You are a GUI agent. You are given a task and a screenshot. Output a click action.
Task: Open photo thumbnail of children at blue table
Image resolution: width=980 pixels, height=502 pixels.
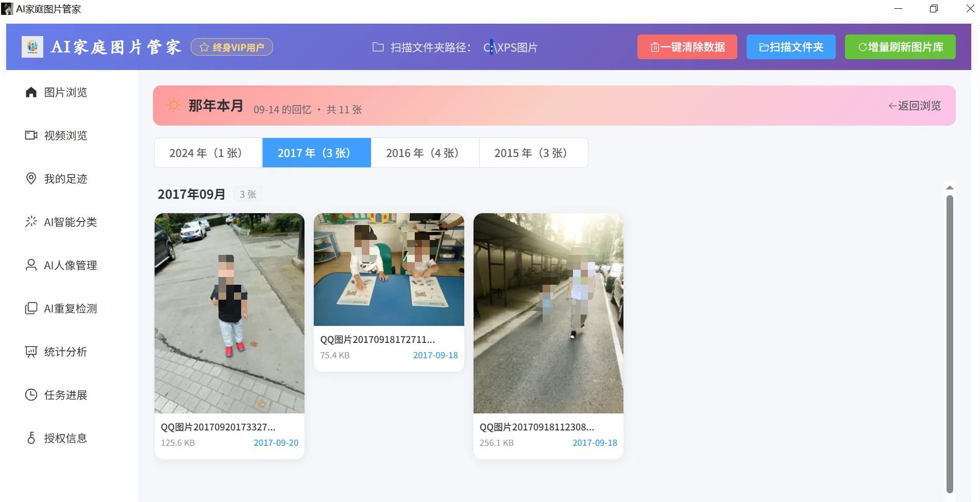point(389,269)
